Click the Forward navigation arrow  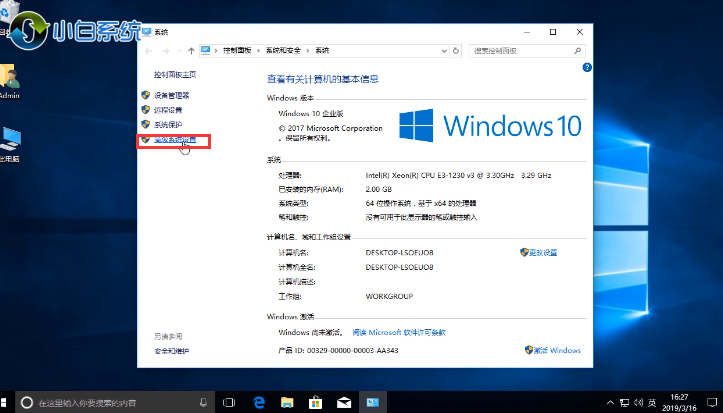pos(166,51)
